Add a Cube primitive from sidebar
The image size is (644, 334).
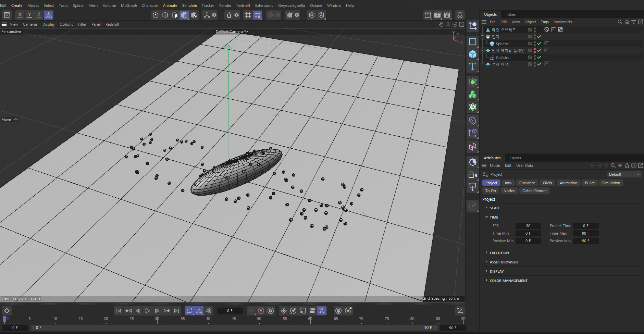(473, 54)
